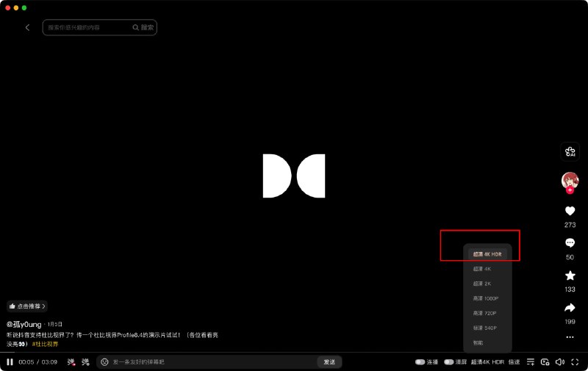Open the AI assistant icon on right side
This screenshot has width=588, height=371.
[570, 152]
